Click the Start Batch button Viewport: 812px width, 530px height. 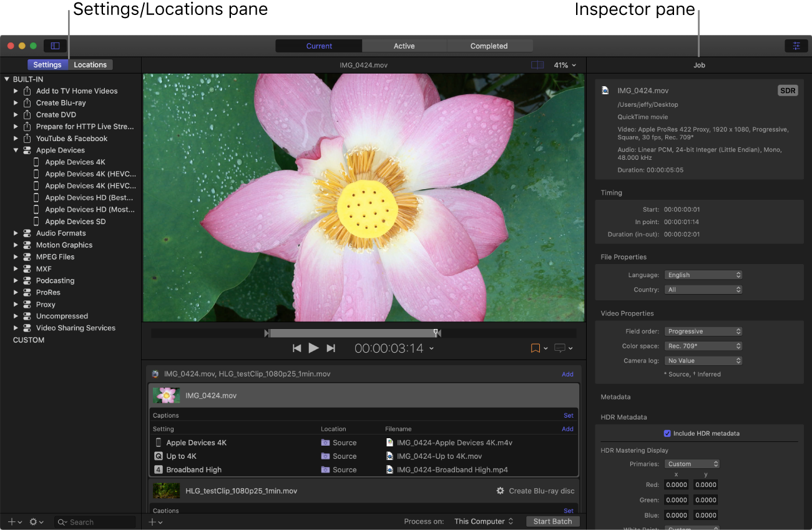pos(552,521)
